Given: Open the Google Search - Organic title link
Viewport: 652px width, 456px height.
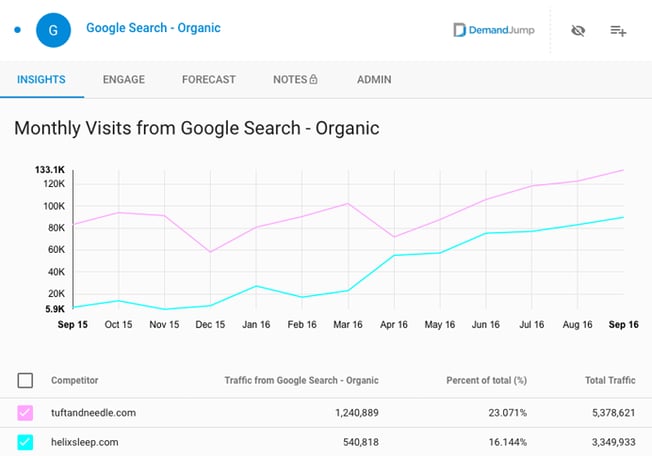Looking at the screenshot, I should [x=153, y=28].
